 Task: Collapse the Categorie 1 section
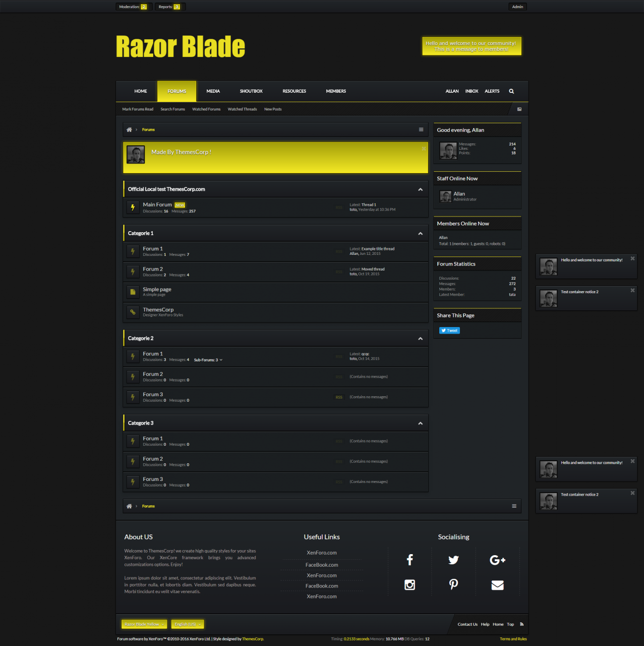click(x=420, y=234)
